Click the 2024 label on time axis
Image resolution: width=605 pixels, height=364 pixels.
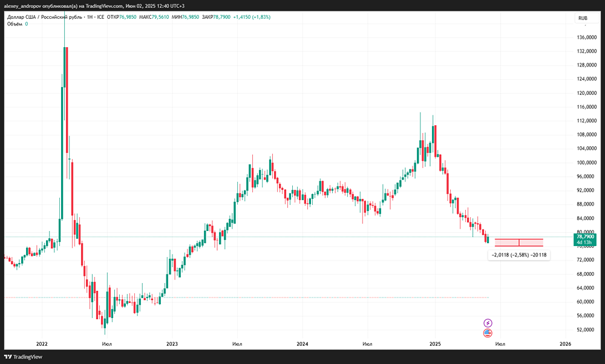[302, 344]
